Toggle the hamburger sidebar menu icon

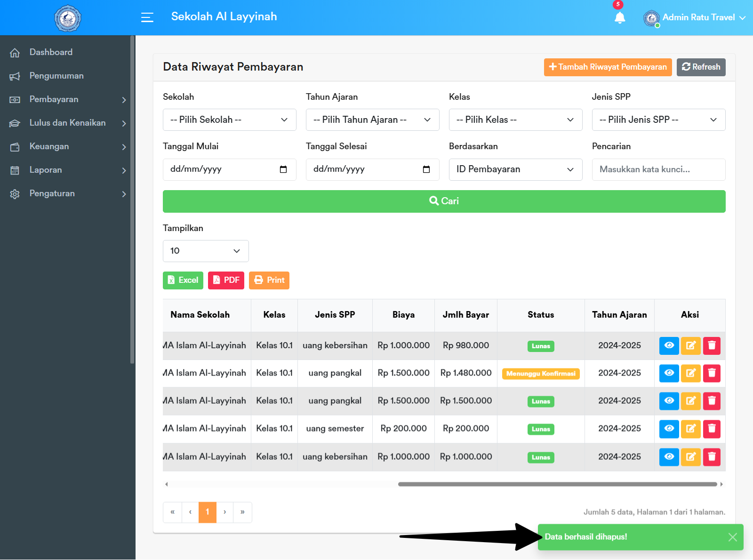(x=147, y=17)
